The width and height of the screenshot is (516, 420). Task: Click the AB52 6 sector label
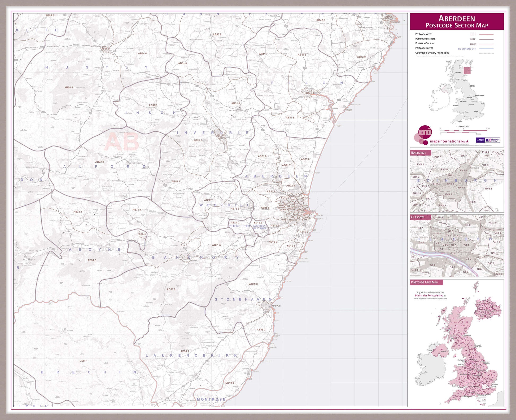pyautogui.click(x=153, y=105)
